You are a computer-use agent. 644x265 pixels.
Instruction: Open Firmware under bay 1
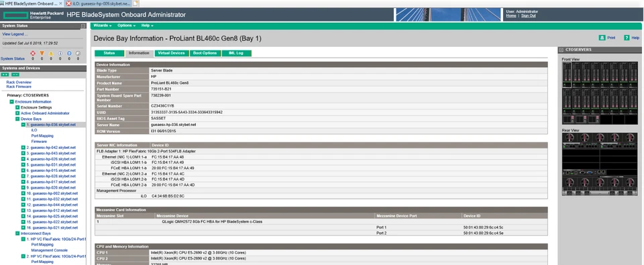point(39,142)
